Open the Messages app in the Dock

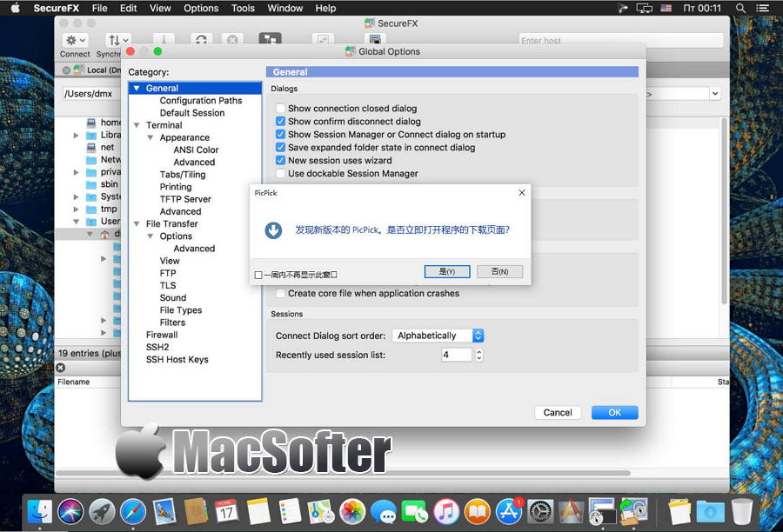pyautogui.click(x=384, y=511)
